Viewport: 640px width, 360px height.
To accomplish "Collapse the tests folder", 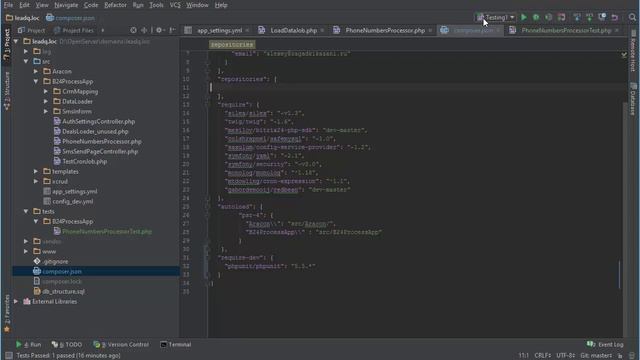I will [x=26, y=211].
